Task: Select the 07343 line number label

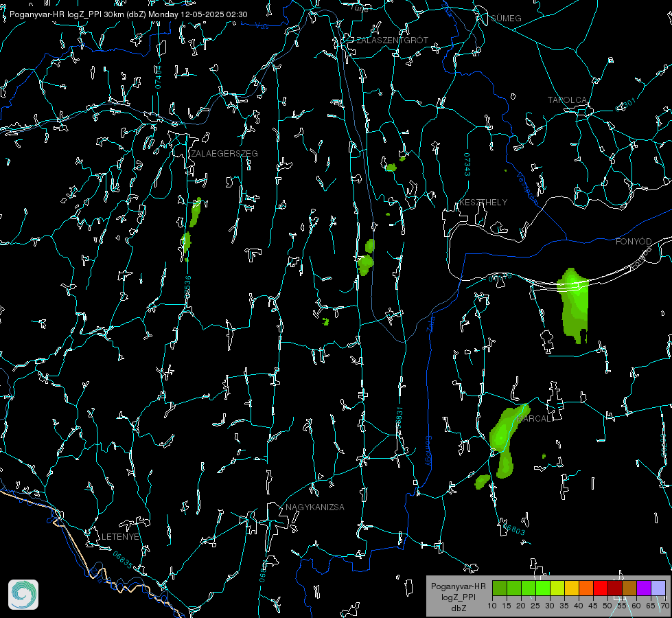Action: (467, 164)
